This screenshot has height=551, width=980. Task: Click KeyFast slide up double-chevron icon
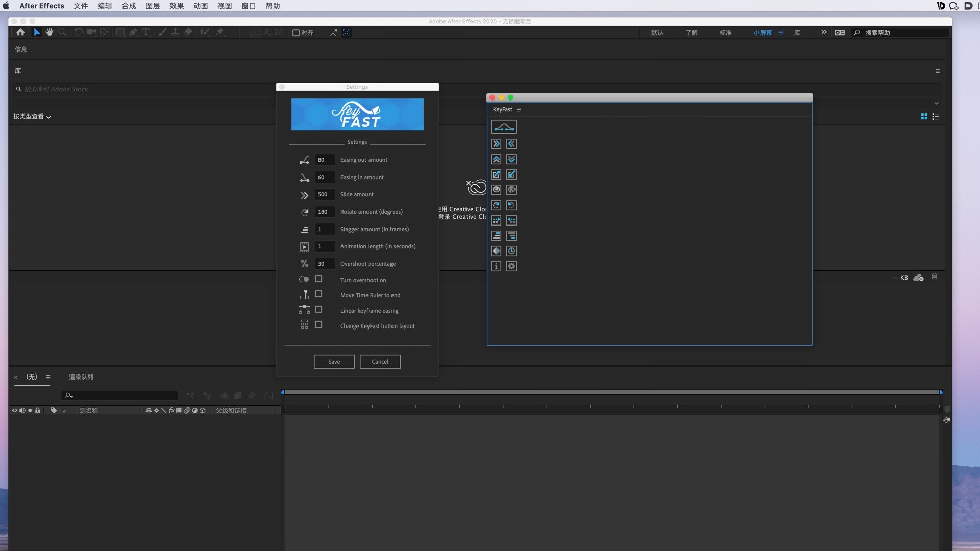[496, 159]
